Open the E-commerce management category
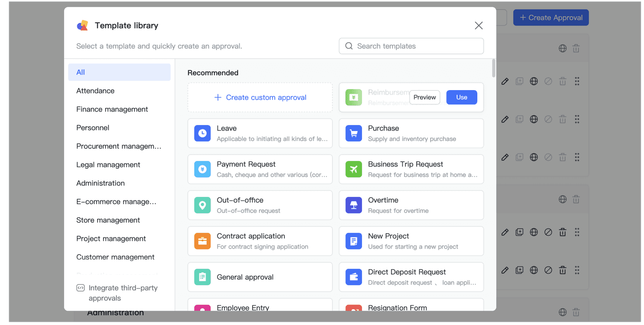The image size is (644, 325). pos(119,201)
